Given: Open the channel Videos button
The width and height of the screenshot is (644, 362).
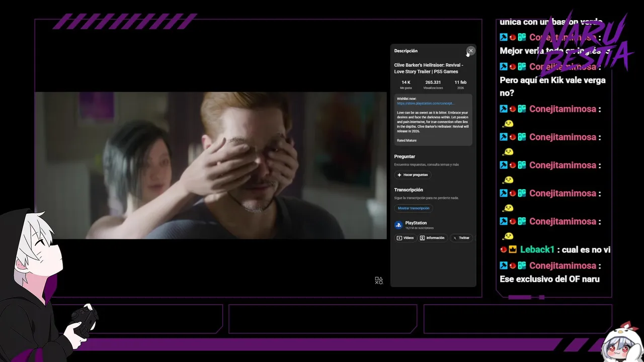Looking at the screenshot, I should click(406, 238).
